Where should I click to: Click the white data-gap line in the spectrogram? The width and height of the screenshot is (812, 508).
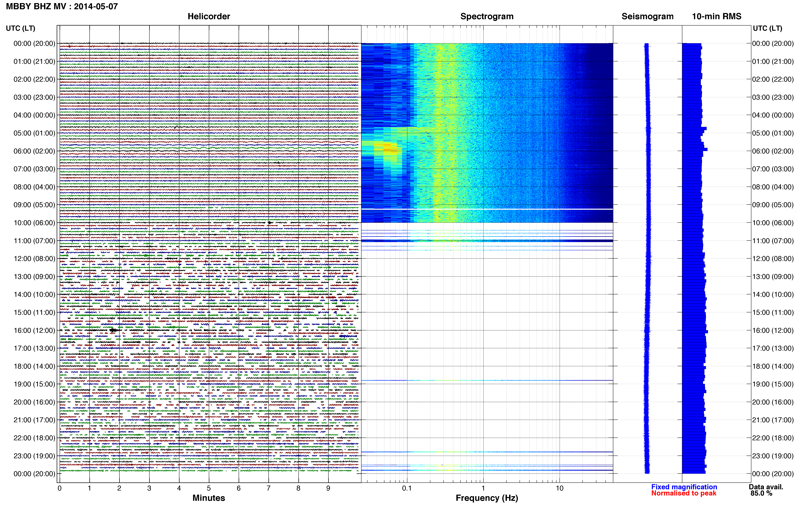pyautogui.click(x=487, y=209)
